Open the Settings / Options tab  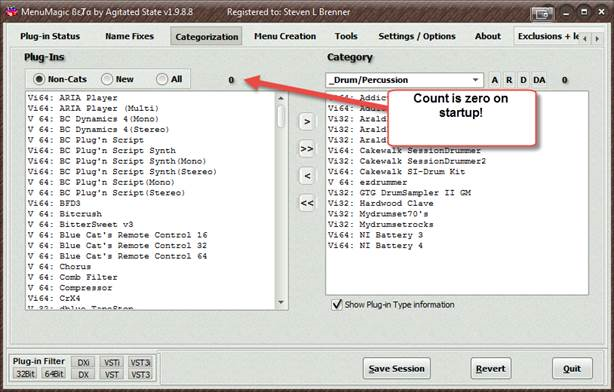[x=417, y=36]
